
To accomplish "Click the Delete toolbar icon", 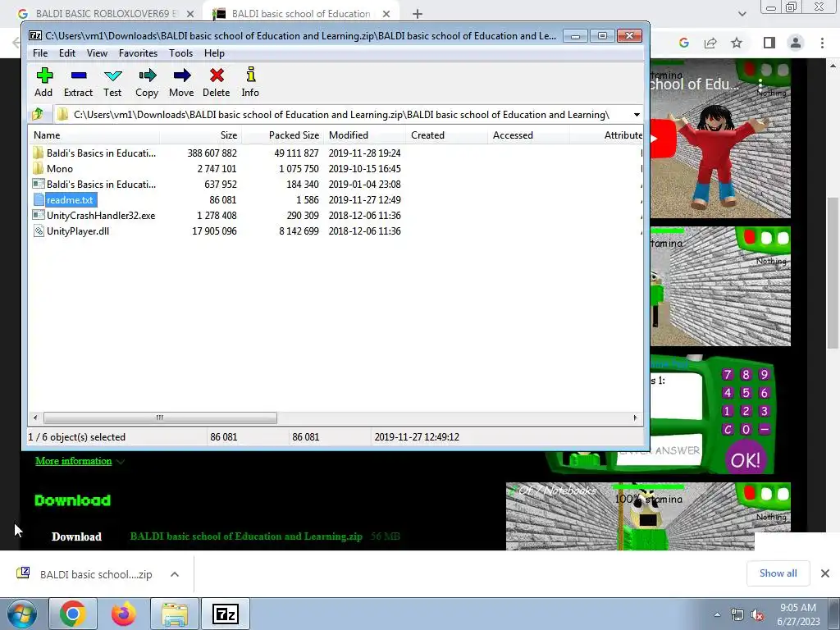I will (217, 82).
